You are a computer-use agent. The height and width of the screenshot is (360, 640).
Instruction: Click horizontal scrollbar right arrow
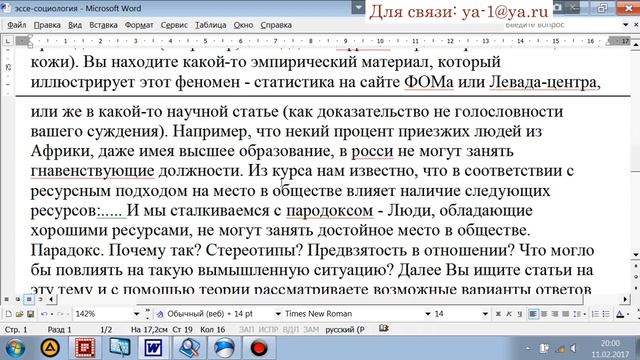625,300
